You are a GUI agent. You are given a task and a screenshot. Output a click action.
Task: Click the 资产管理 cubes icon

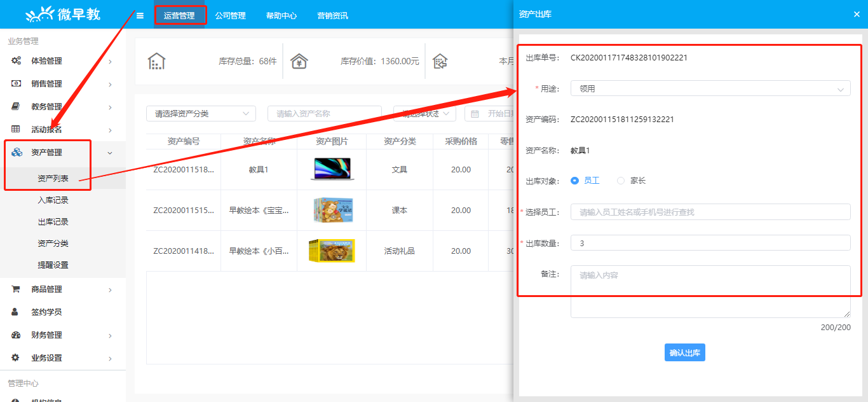(x=17, y=153)
